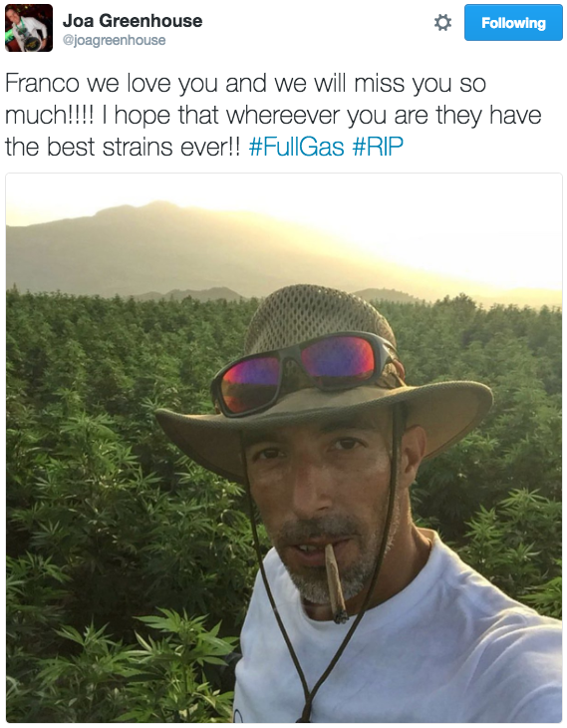This screenshot has width=567, height=728.
Task: Open the #RIP hashtag link
Action: click(x=378, y=147)
